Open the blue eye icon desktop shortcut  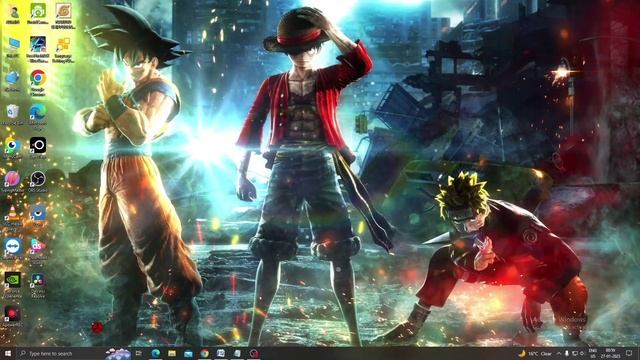pyautogui.click(x=38, y=216)
